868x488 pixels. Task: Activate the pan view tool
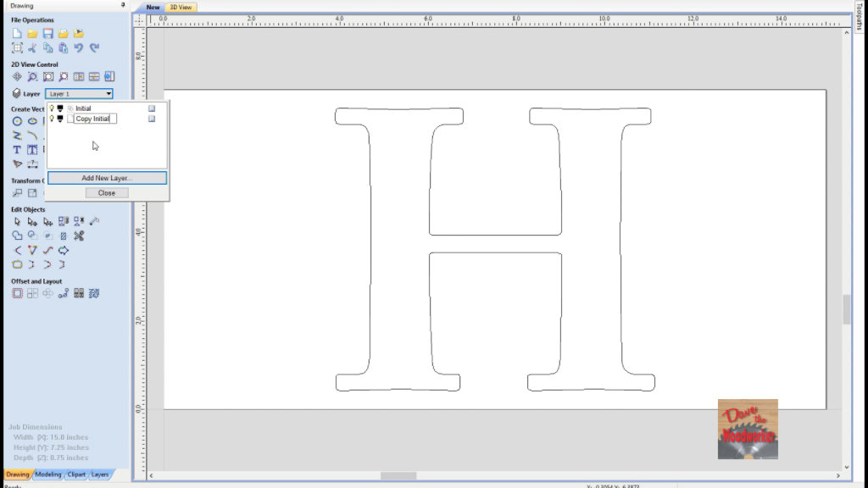[x=17, y=77]
